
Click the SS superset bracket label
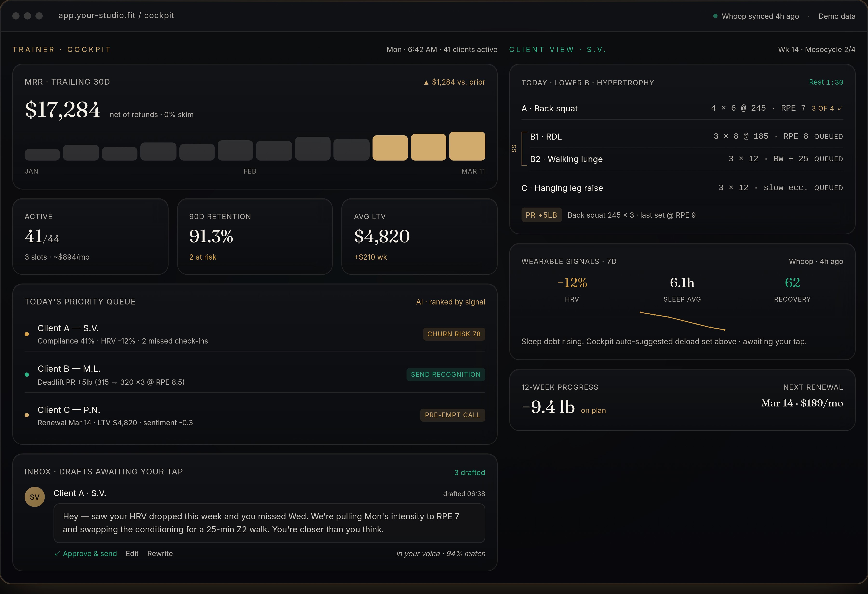514,148
